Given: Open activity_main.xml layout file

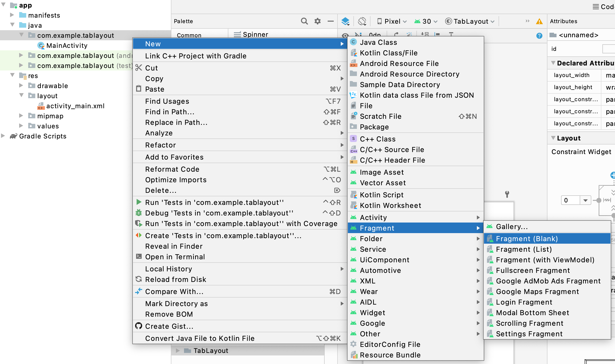Looking at the screenshot, I should (75, 106).
